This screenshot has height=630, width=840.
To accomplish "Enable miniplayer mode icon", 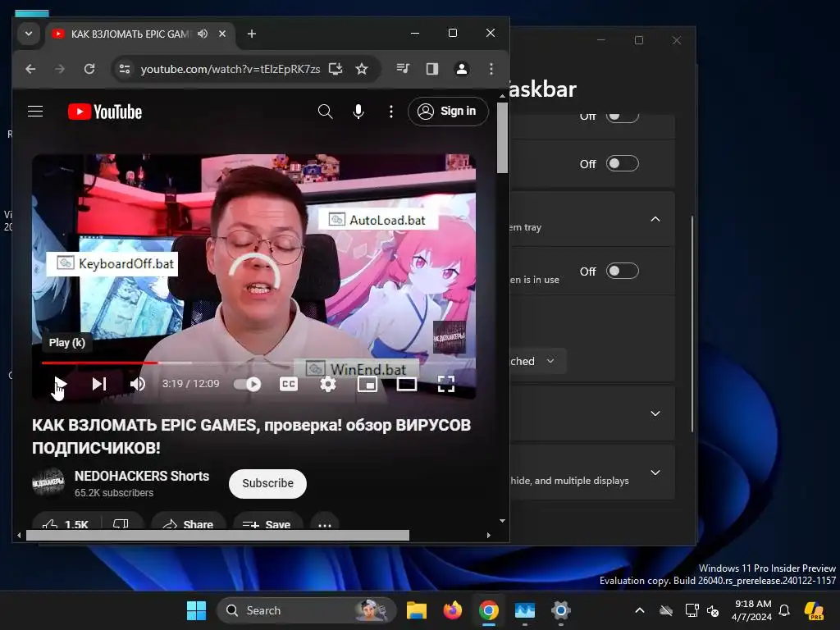I will coord(367,384).
